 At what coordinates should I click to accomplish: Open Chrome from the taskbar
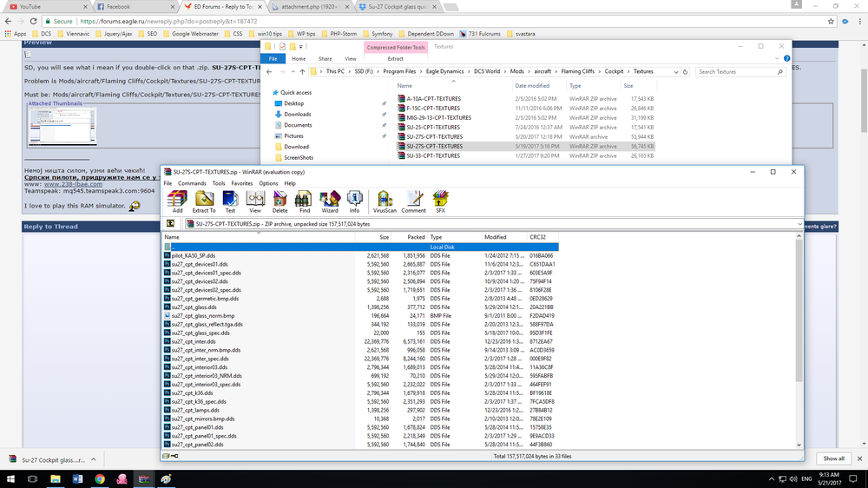pos(100,479)
